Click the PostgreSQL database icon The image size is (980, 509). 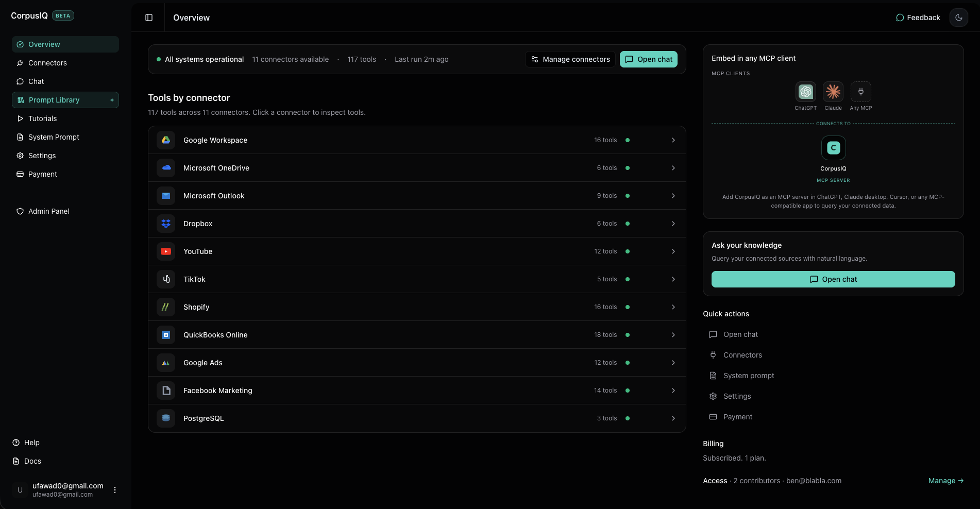166,418
